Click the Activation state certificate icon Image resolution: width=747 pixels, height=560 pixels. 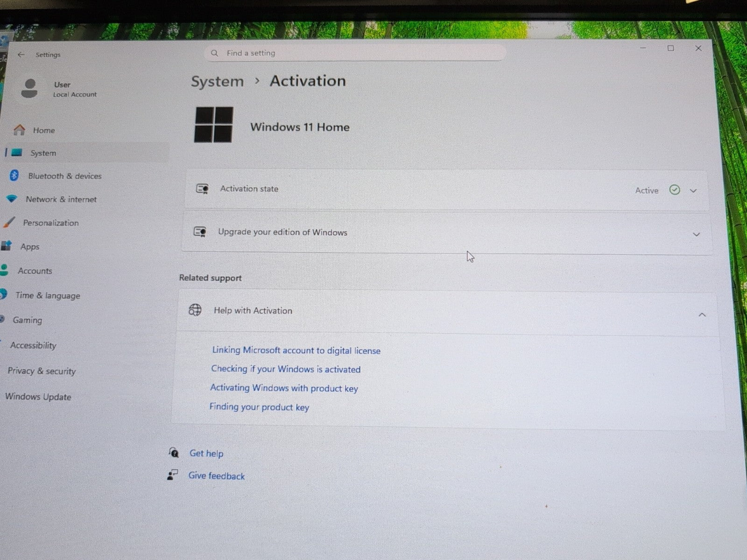pyautogui.click(x=202, y=189)
